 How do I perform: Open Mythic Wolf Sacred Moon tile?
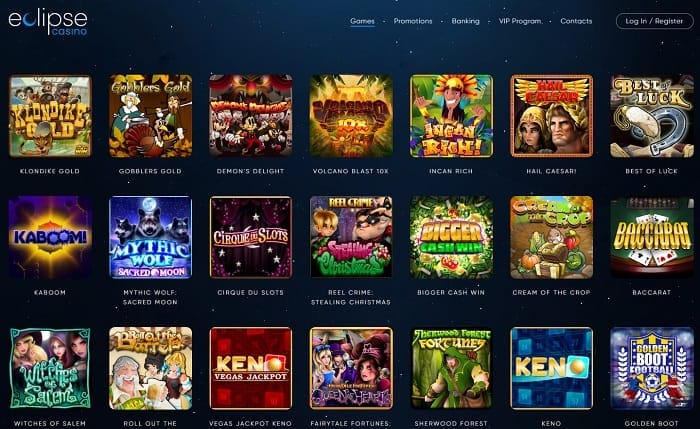(150, 237)
